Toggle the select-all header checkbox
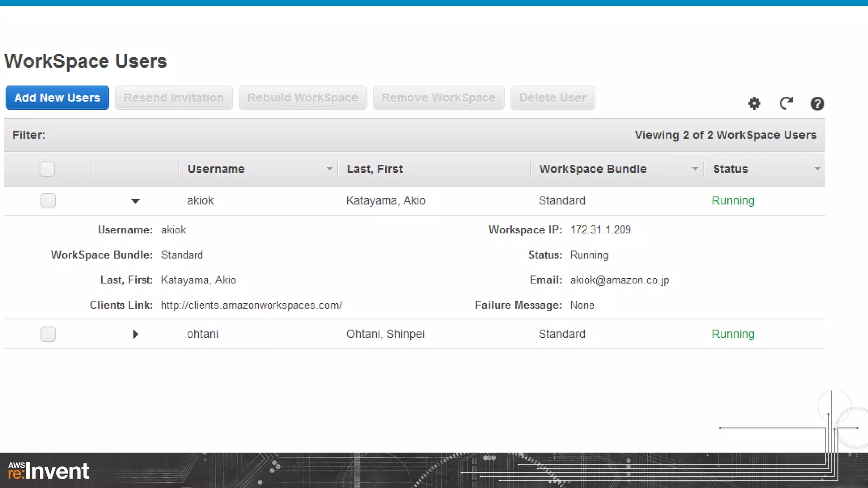This screenshot has height=488, width=868. click(47, 169)
